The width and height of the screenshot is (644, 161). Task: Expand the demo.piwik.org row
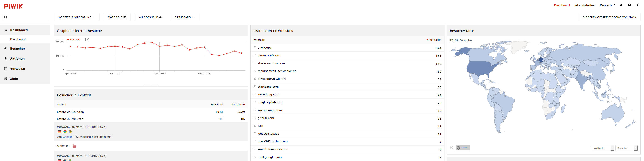(255, 55)
